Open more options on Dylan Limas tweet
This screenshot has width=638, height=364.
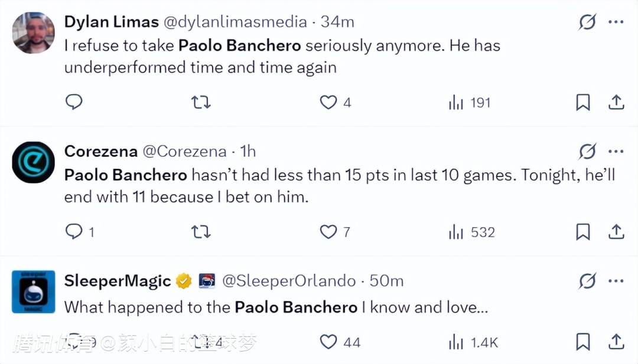tap(616, 22)
